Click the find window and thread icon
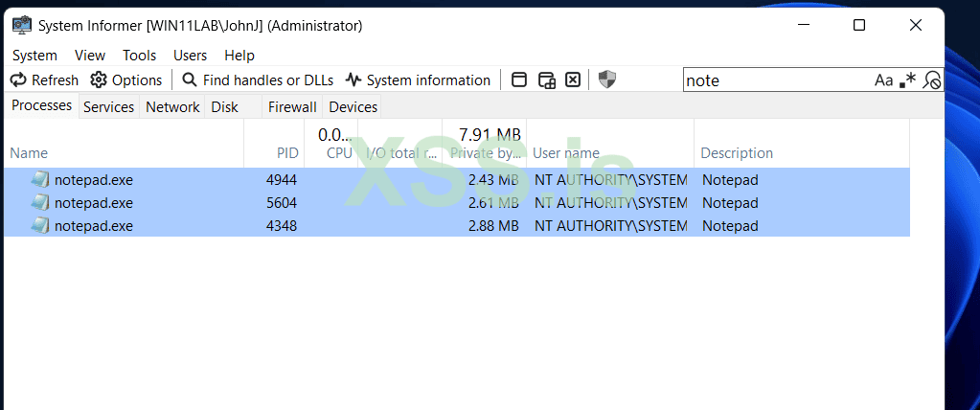 [547, 80]
